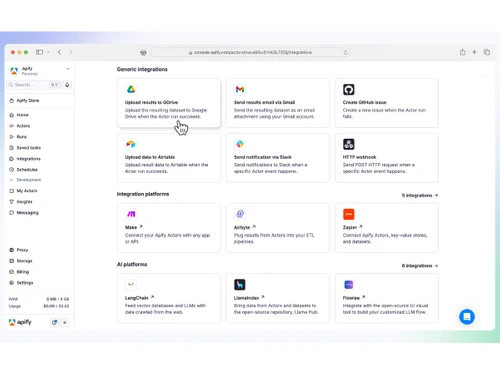Open notifications bell next to search

point(67,85)
